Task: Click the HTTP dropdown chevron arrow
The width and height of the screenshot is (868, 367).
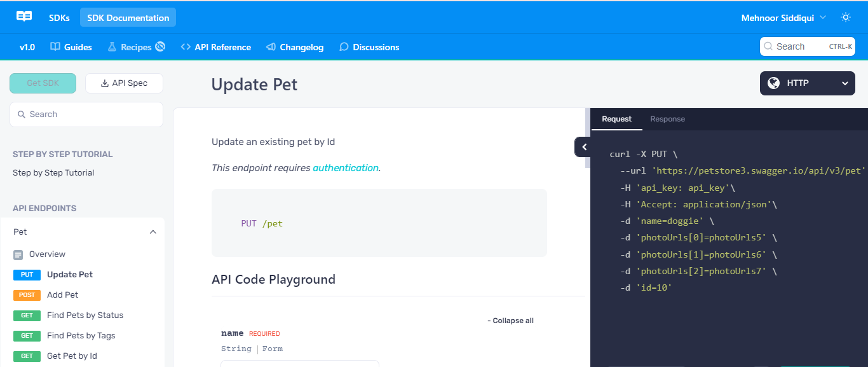Action: [x=844, y=83]
